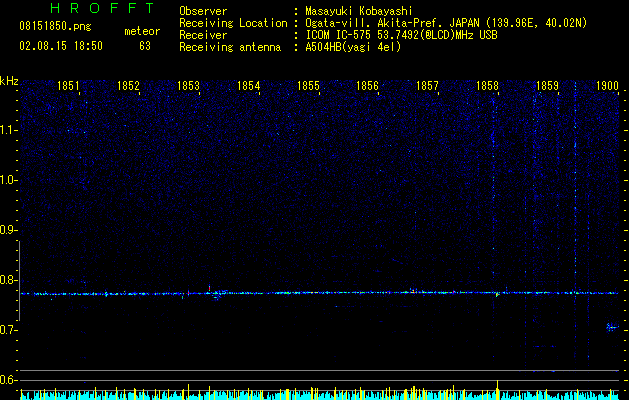Viewport: 629px width, 400px height.
Task: Click the kHz axis unit label
Action: pos(9,81)
